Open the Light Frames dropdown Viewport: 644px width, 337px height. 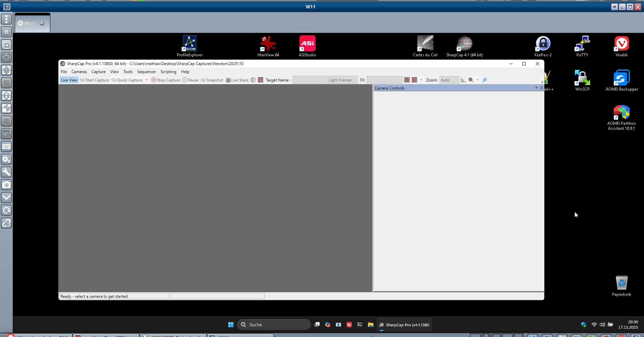(342, 80)
